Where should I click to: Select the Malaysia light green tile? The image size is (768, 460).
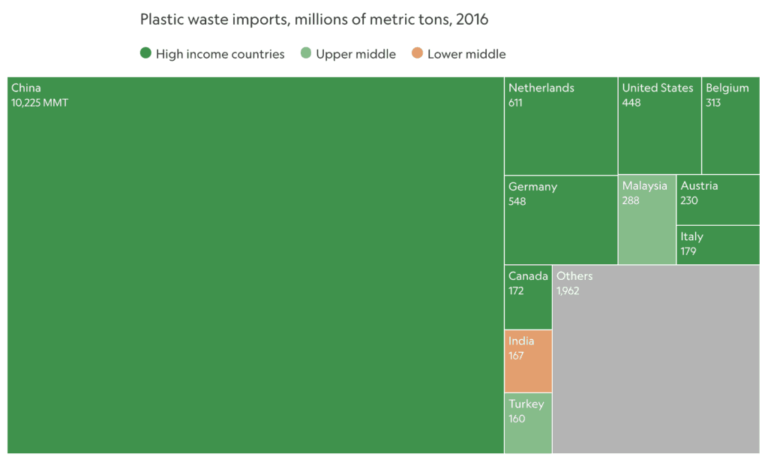tap(646, 221)
